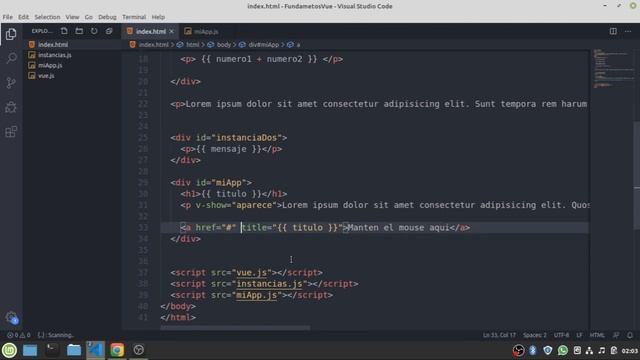This screenshot has width=640, height=360.
Task: Open the Manage gear at sidebar bottom
Action: (x=11, y=318)
